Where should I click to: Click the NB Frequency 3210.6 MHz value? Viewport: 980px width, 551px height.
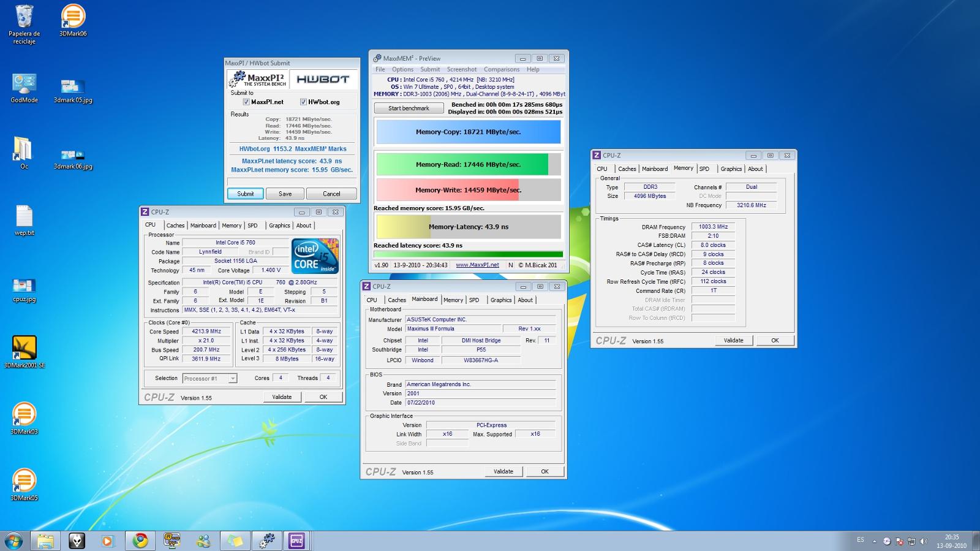(751, 205)
